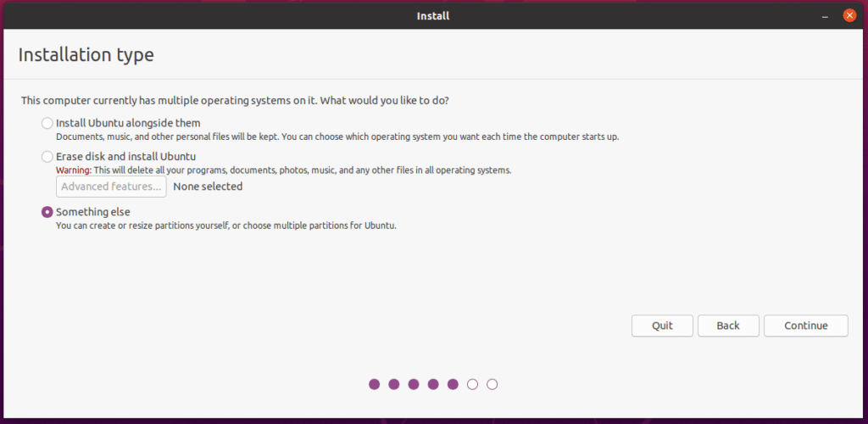This screenshot has width=868, height=424.
Task: Click the 'None selected' label
Action: pyautogui.click(x=208, y=187)
